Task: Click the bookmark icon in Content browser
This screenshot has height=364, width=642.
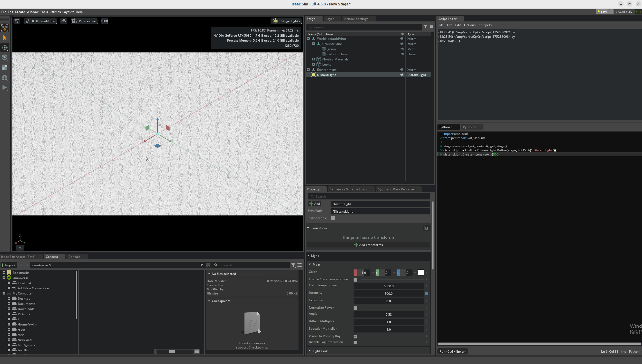Action: coord(208,265)
